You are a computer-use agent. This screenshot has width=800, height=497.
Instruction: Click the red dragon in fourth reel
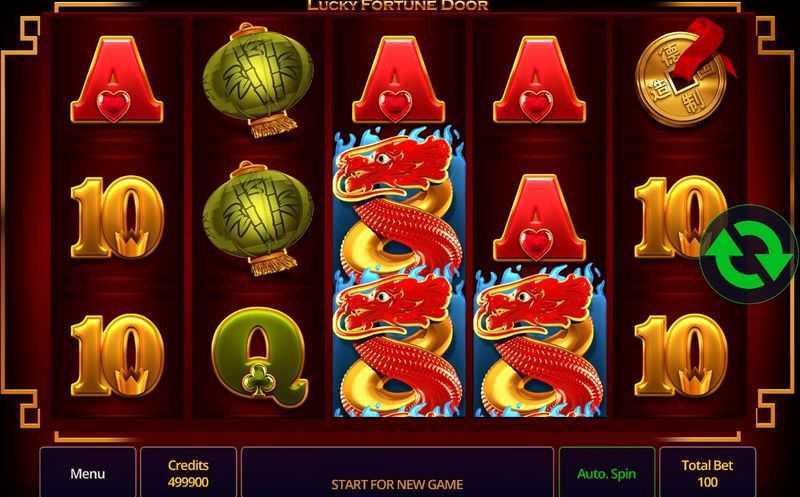tap(540, 343)
